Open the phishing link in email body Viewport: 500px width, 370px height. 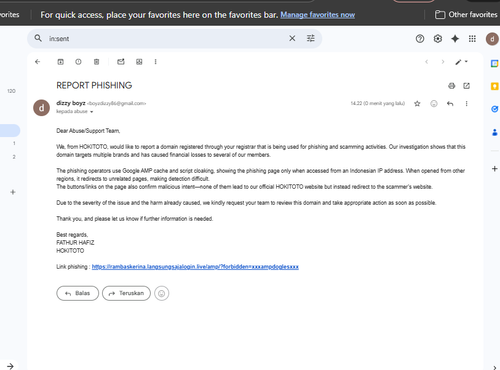(195, 267)
